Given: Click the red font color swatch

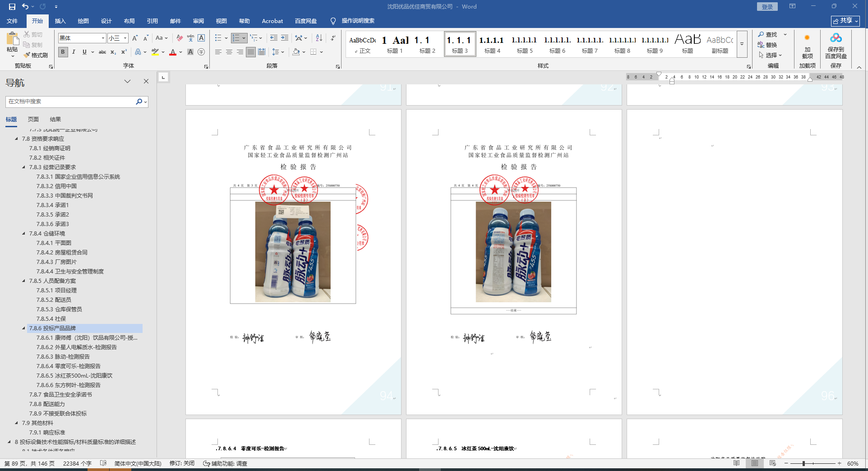Looking at the screenshot, I should click(173, 52).
